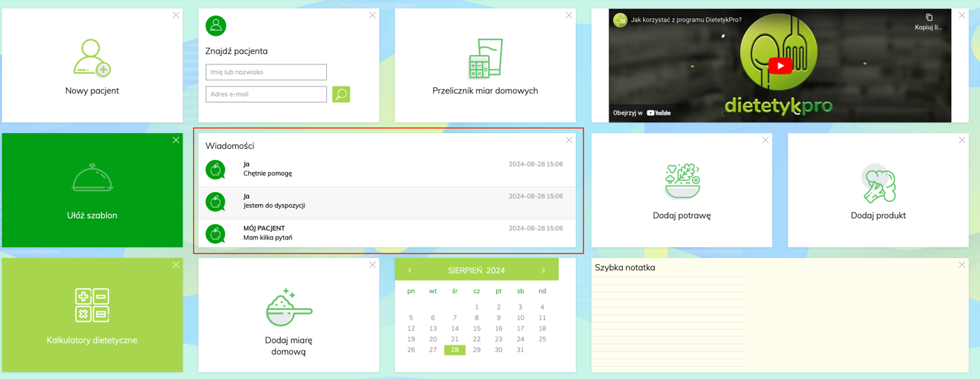
Task: Click apple avatar of Chętnie pomogę message
Action: pos(216,170)
